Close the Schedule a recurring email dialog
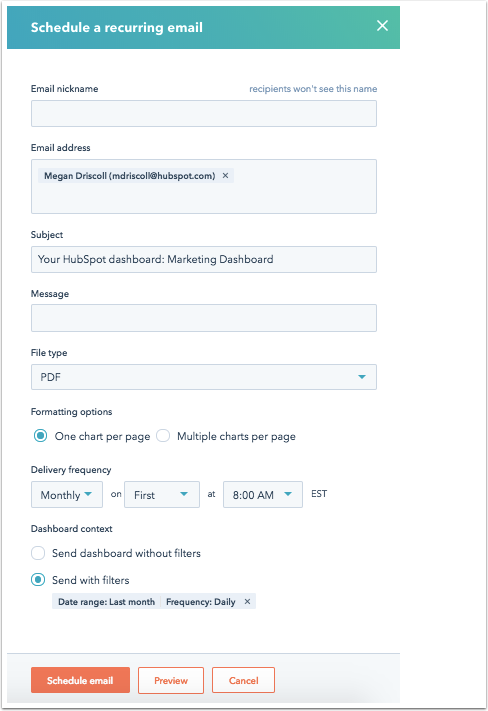This screenshot has height=711, width=488. click(382, 26)
